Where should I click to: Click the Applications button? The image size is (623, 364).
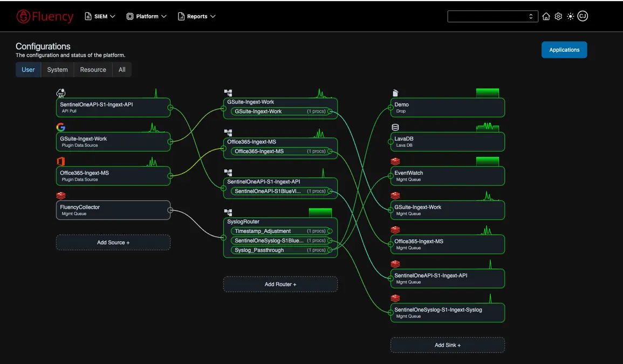pyautogui.click(x=564, y=50)
